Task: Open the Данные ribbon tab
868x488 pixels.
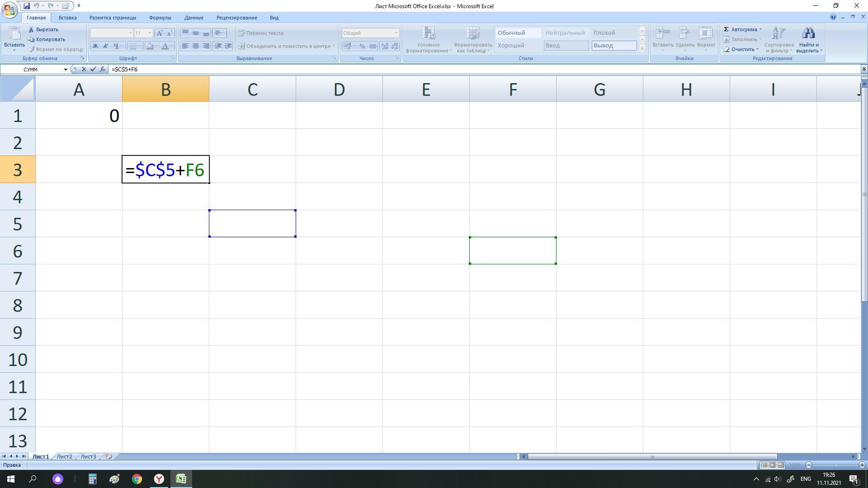Action: [x=193, y=18]
